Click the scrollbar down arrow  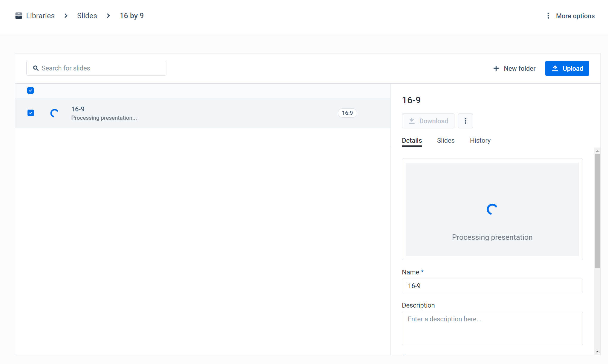[597, 351]
